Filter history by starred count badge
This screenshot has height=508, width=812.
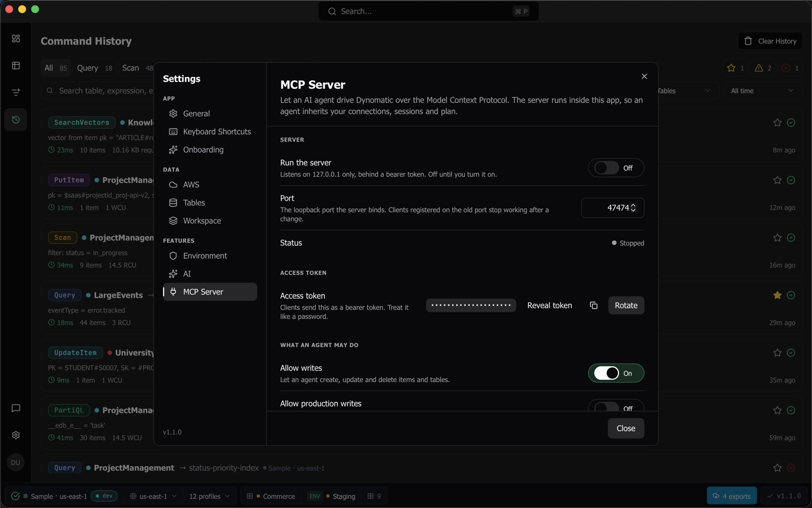pos(735,68)
